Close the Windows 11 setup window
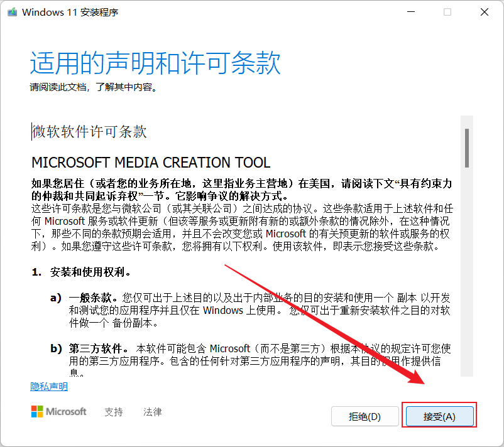 point(485,12)
